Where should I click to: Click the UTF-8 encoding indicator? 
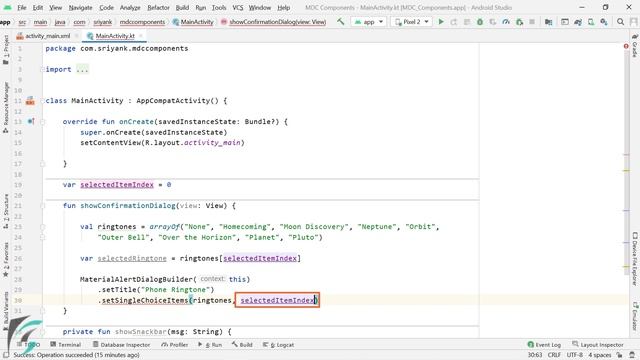574,355
